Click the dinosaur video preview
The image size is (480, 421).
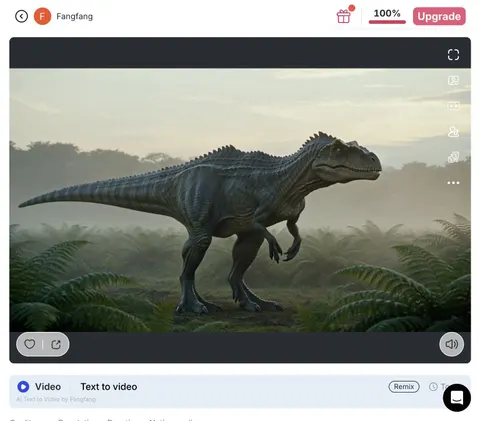pyautogui.click(x=240, y=200)
